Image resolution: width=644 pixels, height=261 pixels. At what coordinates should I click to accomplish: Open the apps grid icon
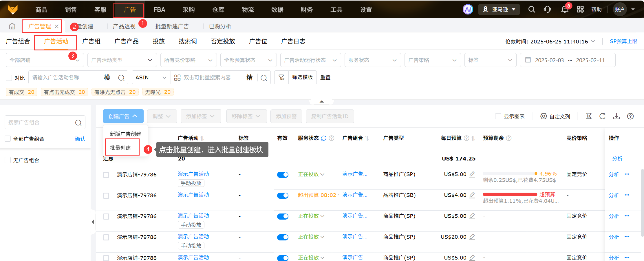(580, 10)
